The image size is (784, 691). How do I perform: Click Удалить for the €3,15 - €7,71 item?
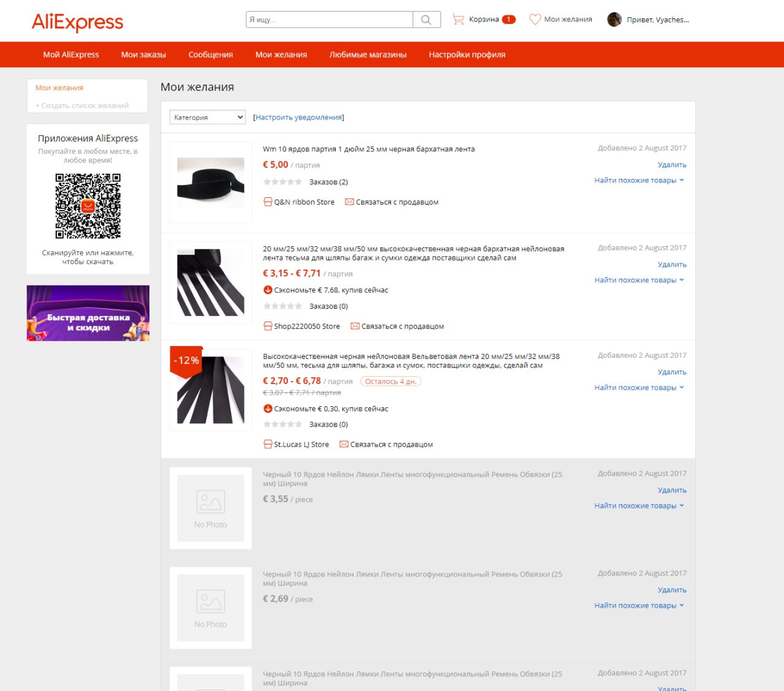click(x=672, y=265)
